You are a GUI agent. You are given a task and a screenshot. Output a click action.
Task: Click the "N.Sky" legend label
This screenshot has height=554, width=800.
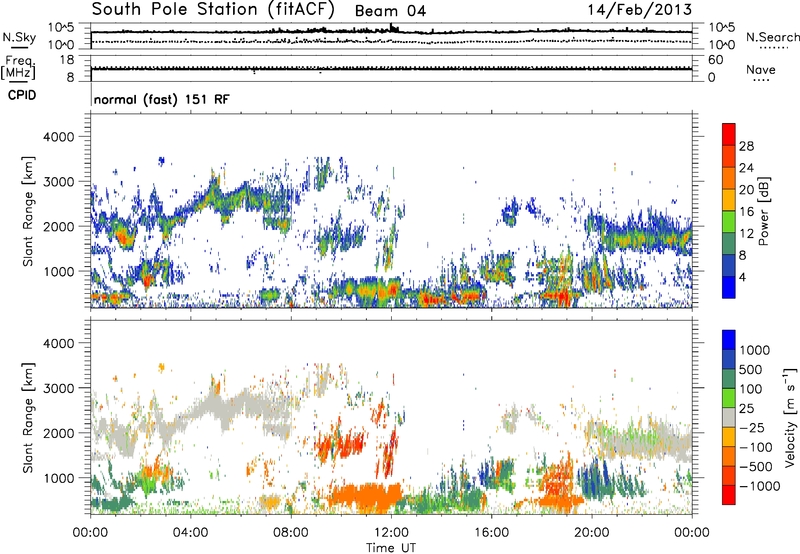coord(19,37)
